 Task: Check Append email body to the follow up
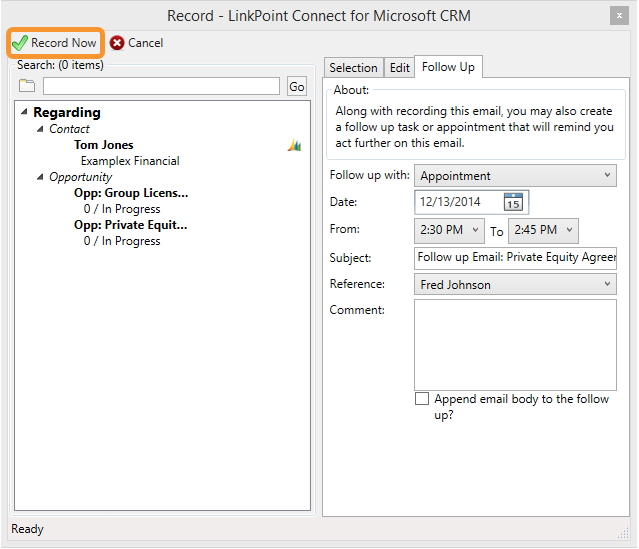[422, 399]
